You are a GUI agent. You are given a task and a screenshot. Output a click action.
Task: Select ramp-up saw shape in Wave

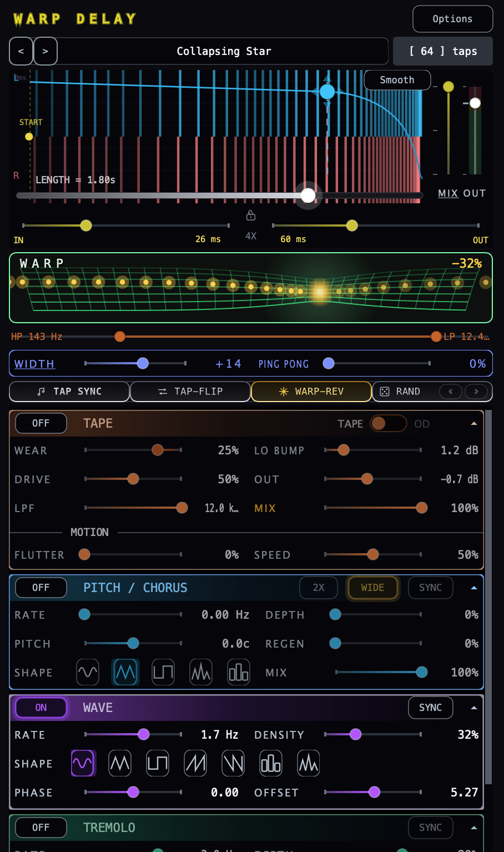[195, 763]
